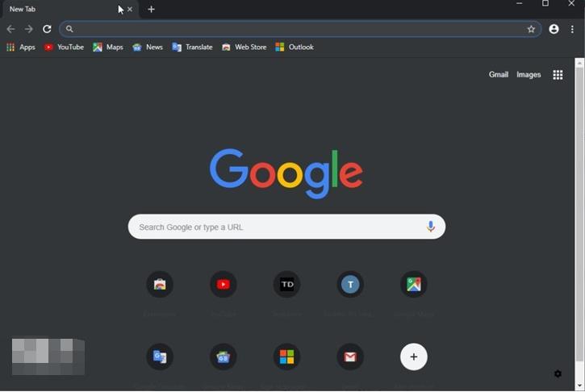Viewport: 585px width, 392px height.
Task: Open the Chrome profile avatar menu
Action: (554, 29)
